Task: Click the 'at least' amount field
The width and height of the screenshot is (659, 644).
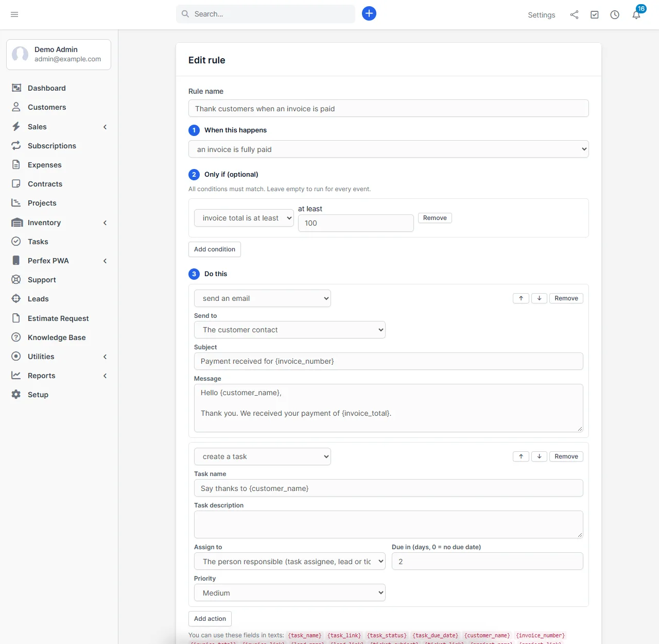Action: click(356, 223)
